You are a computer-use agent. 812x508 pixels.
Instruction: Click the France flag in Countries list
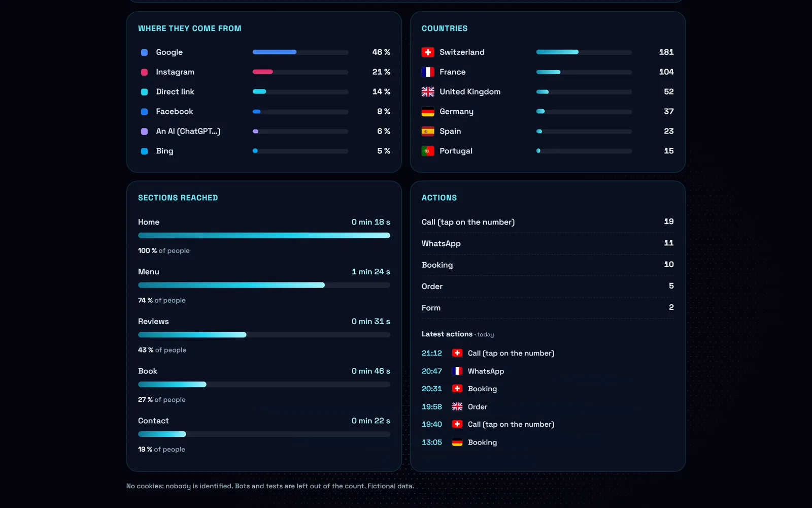click(x=428, y=72)
